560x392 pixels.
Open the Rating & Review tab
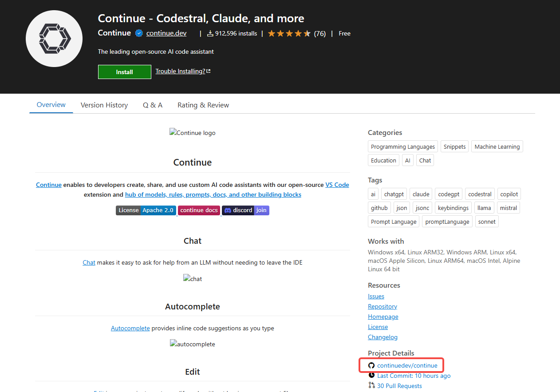[x=203, y=105]
